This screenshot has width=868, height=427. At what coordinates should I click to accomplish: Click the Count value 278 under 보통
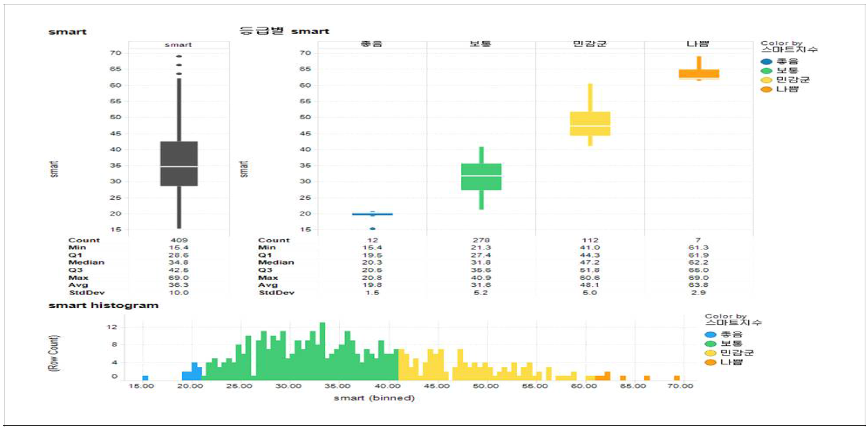coord(481,240)
